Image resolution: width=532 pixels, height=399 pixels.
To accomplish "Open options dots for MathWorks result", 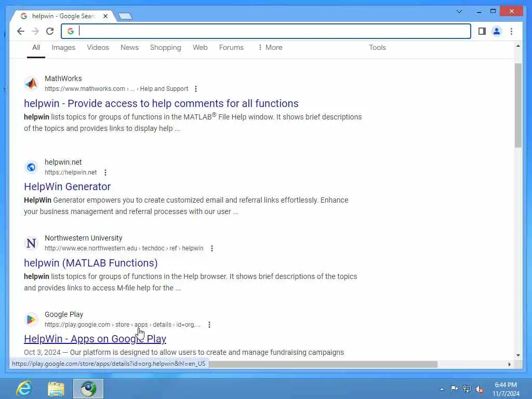I will [x=196, y=89].
